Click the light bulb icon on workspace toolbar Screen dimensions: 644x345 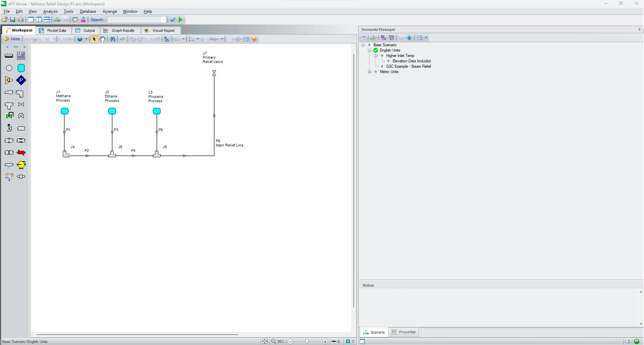(x=254, y=39)
